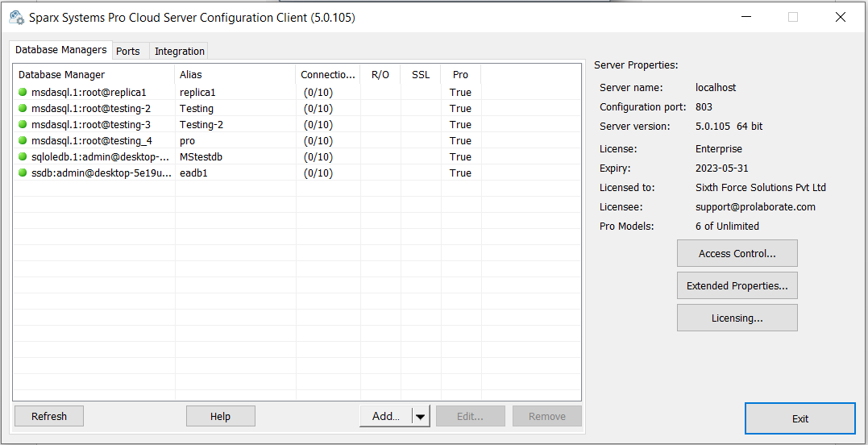Click green status dot for ssdb:admin row

(x=23, y=173)
